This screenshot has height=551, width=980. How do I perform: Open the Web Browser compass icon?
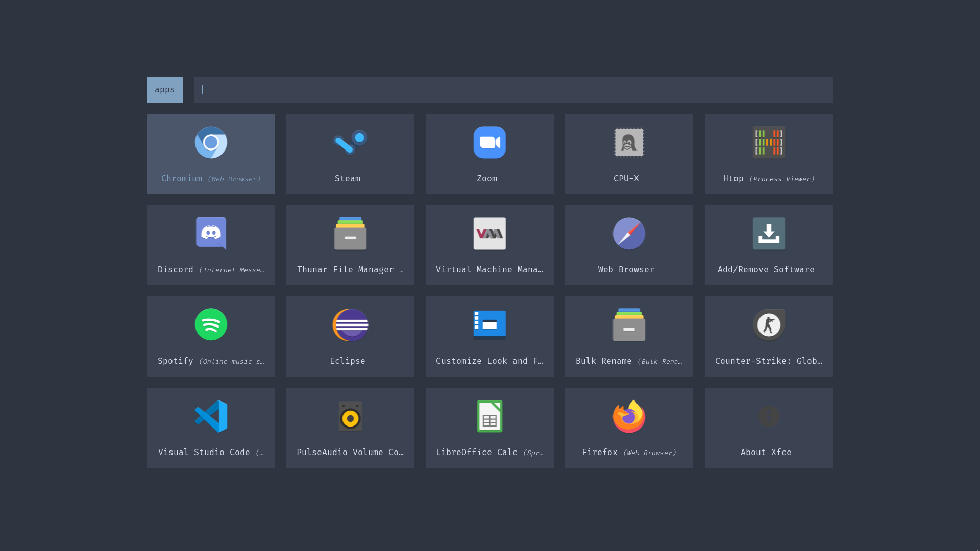point(629,234)
